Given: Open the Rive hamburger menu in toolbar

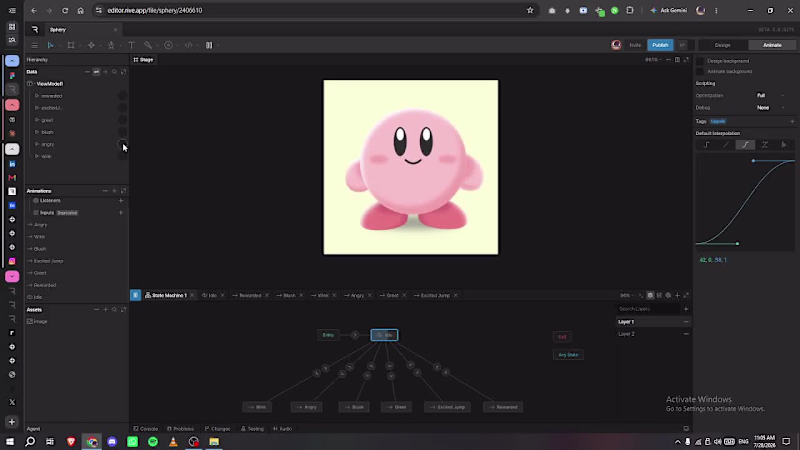Looking at the screenshot, I should pos(35,45).
